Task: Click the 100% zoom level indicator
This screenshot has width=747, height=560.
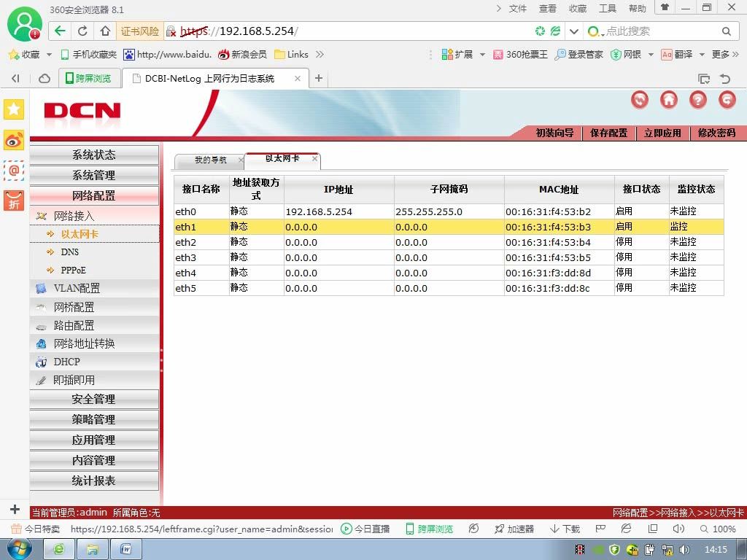Action: click(718, 529)
